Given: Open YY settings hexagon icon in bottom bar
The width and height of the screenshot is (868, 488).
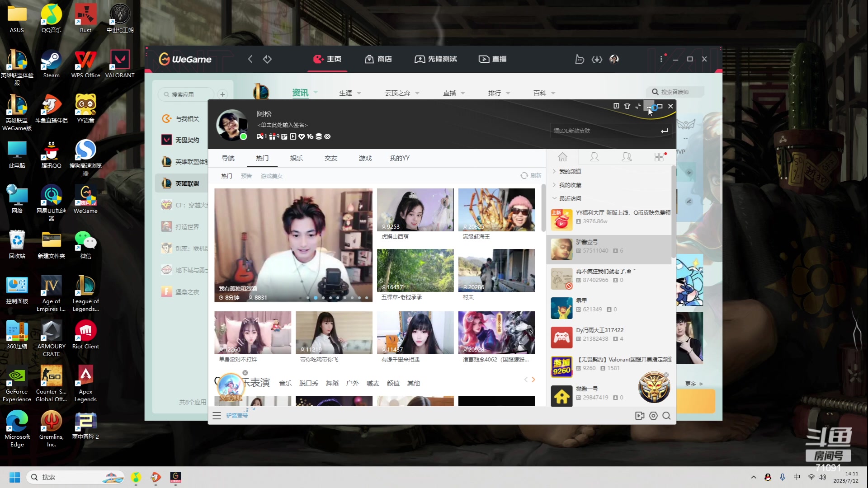Looking at the screenshot, I should pyautogui.click(x=653, y=416).
